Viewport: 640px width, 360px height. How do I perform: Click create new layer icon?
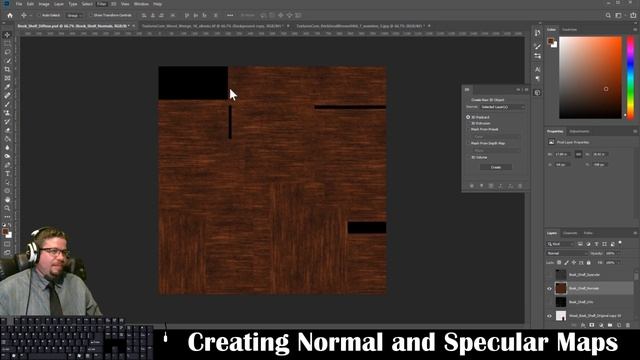619,325
